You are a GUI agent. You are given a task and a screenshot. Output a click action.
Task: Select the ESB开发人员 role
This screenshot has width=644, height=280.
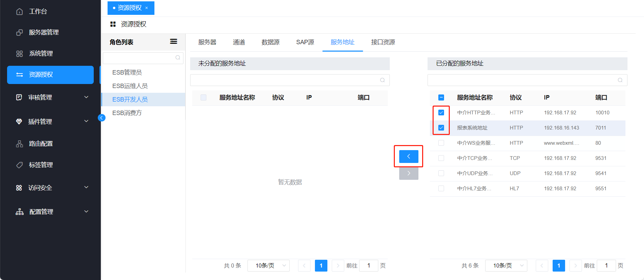tap(144, 100)
